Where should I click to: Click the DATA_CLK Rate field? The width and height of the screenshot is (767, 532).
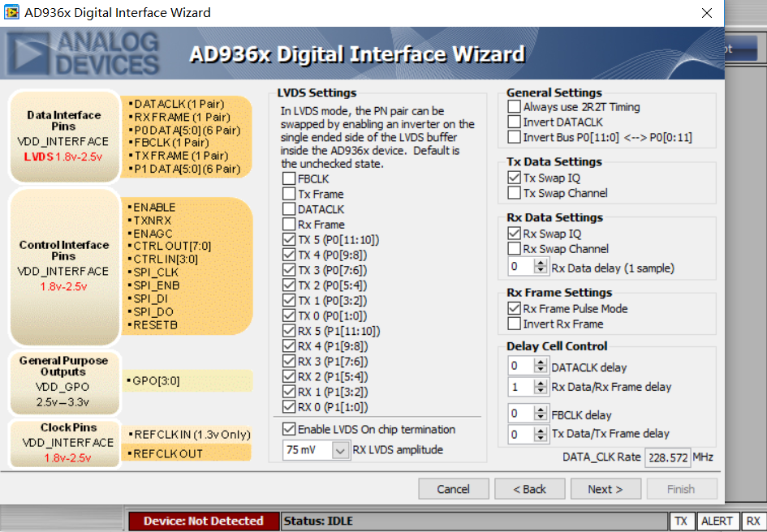[668, 458]
